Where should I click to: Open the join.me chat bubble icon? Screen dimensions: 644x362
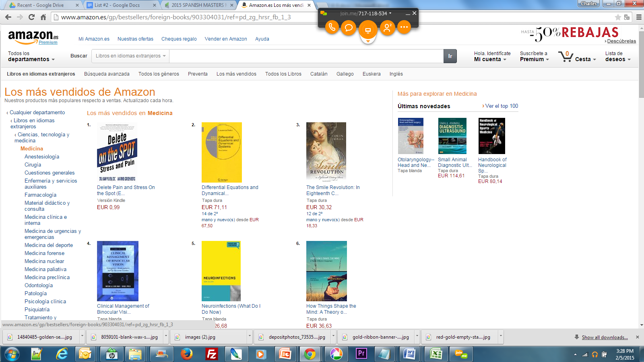pyautogui.click(x=349, y=27)
